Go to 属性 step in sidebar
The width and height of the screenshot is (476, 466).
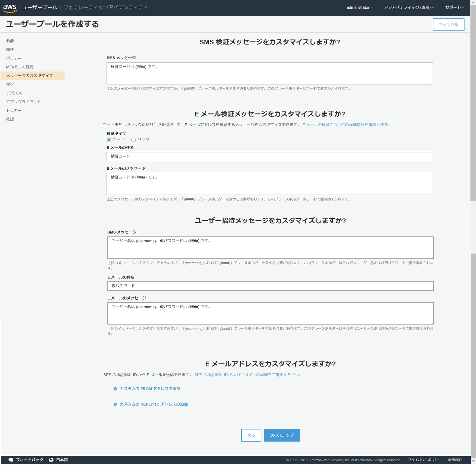tap(10, 50)
